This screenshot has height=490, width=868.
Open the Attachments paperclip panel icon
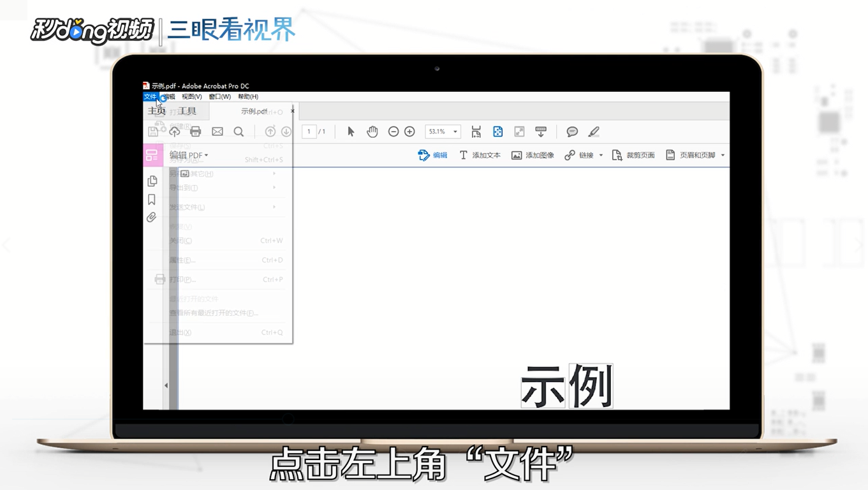152,218
